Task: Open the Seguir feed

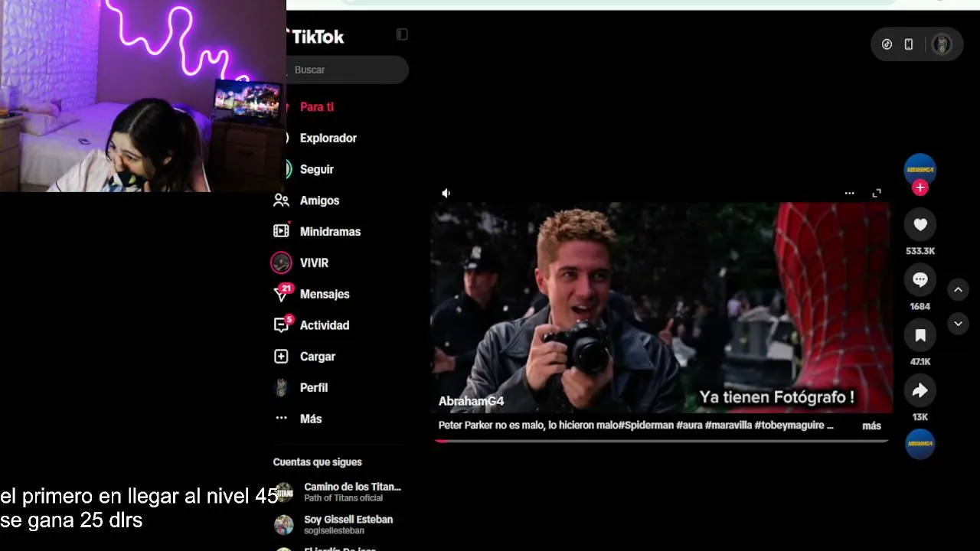Action: (317, 169)
